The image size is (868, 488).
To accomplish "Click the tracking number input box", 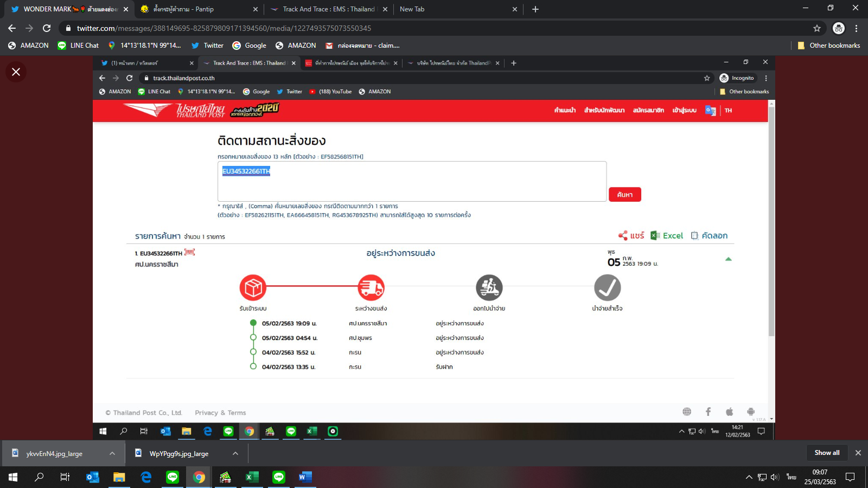I will [412, 181].
